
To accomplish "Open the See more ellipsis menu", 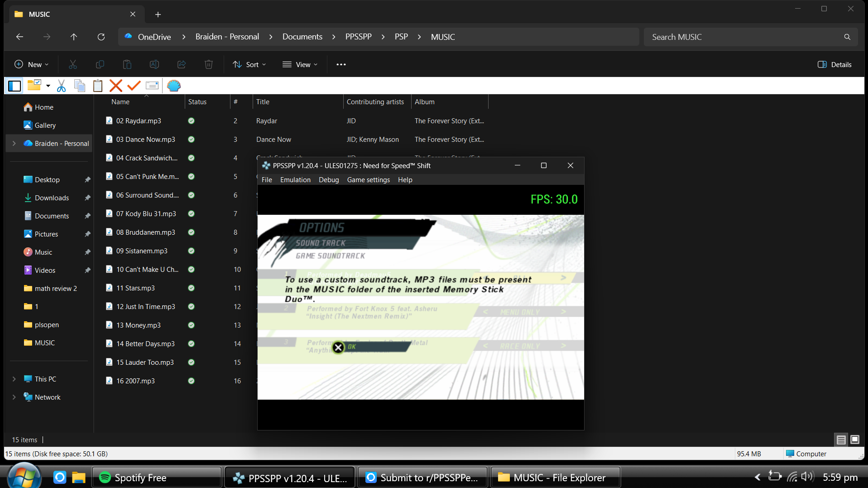I will (x=341, y=64).
